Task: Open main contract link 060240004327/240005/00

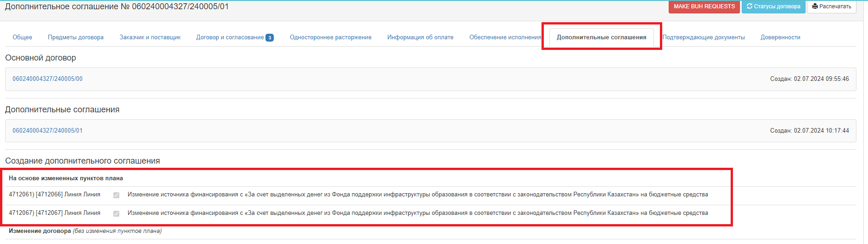Action: point(48,79)
